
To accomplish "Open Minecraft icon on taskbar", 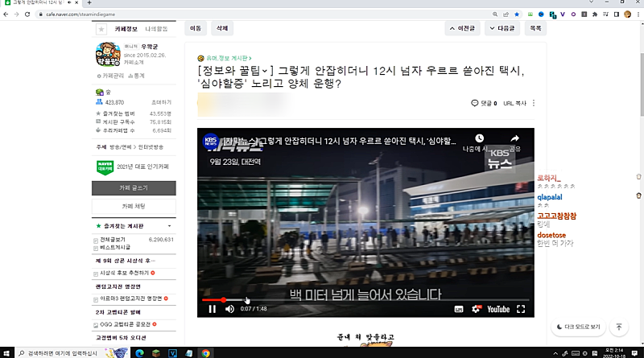I will point(155,353).
